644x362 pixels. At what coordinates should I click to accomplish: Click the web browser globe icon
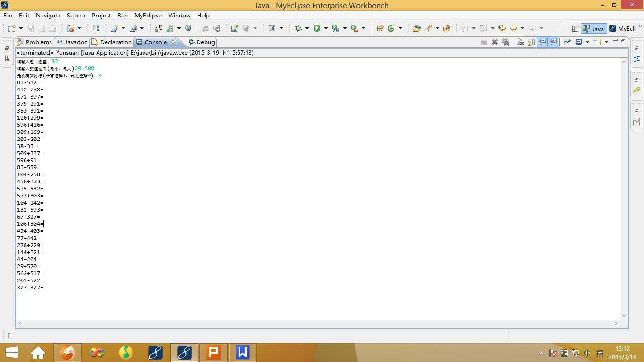click(188, 28)
